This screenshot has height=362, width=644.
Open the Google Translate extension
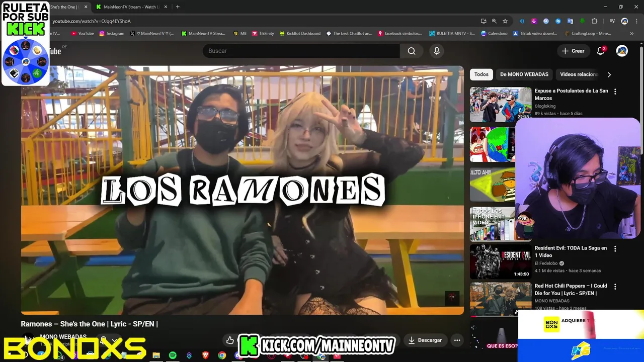570,21
